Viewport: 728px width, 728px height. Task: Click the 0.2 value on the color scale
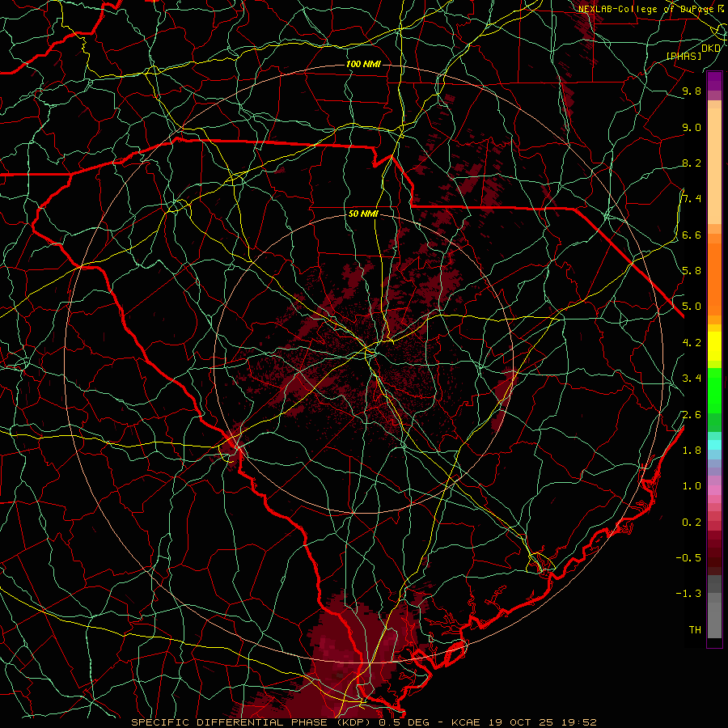[x=692, y=523]
